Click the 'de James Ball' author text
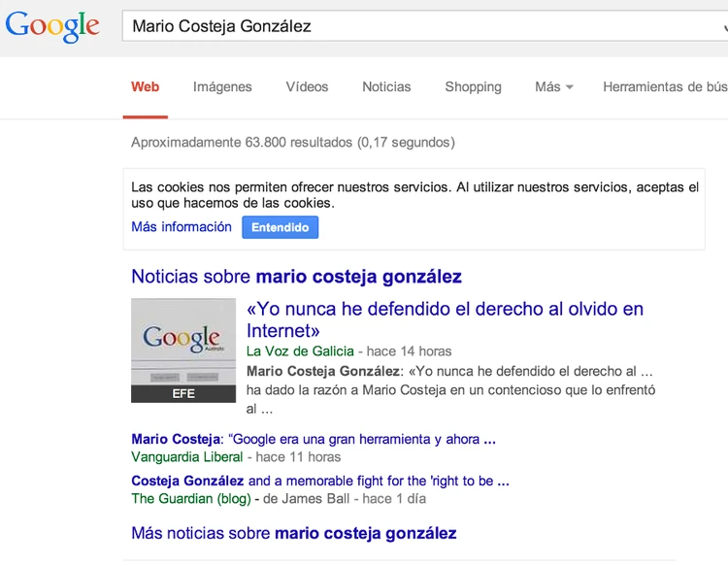Image resolution: width=728 pixels, height=566 pixels. tap(306, 499)
